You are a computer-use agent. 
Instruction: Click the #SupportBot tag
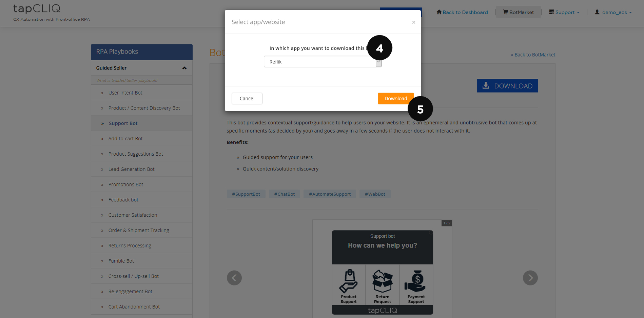click(246, 194)
